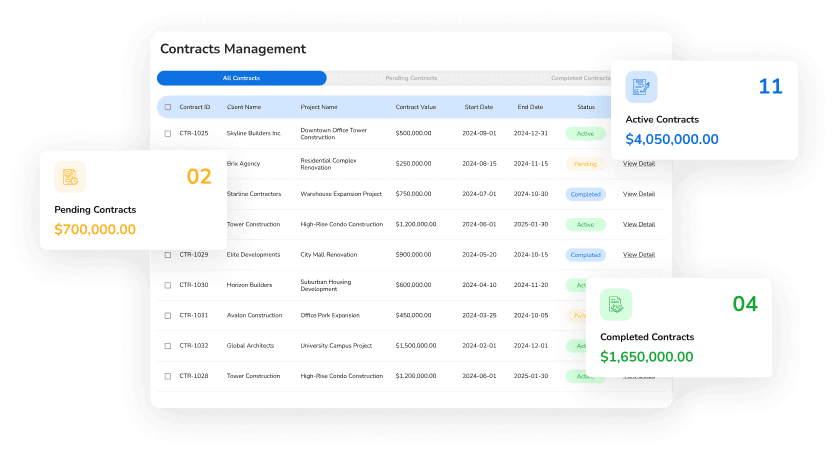The height and width of the screenshot is (457, 839).
Task: Click the Completed Contracts green icon
Action: 616,304
